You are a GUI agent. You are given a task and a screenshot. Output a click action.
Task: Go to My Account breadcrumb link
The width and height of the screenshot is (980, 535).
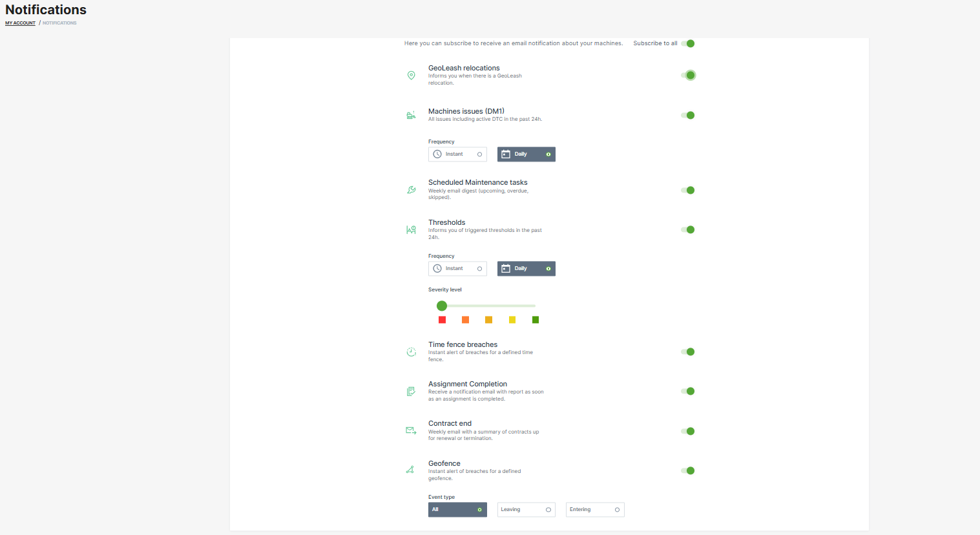21,23
